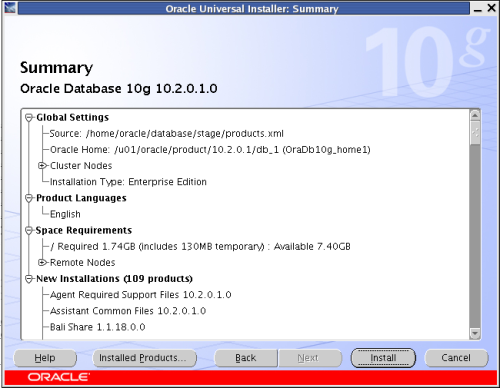Viewport: 500px width, 388px height.
Task: Select Agent Required Support Files row
Action: [140, 295]
